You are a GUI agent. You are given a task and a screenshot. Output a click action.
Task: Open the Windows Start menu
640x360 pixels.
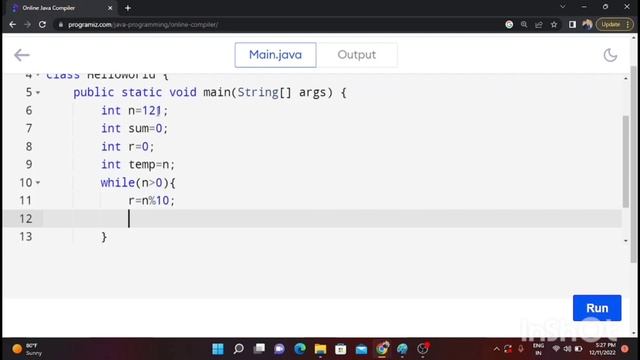218,349
